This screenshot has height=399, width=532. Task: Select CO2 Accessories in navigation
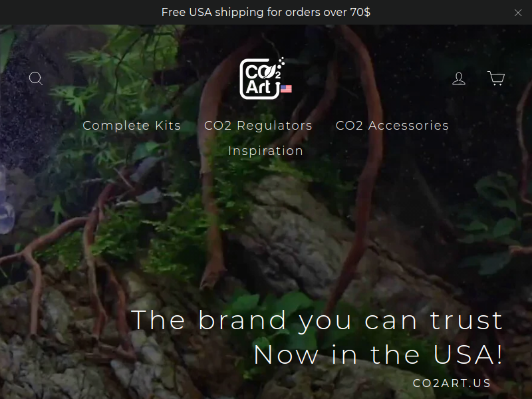[x=392, y=126]
